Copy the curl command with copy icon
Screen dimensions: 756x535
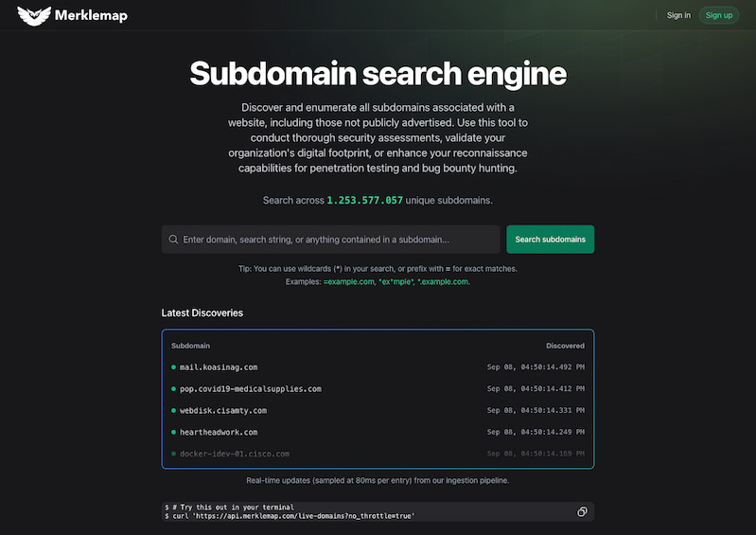[x=582, y=512]
